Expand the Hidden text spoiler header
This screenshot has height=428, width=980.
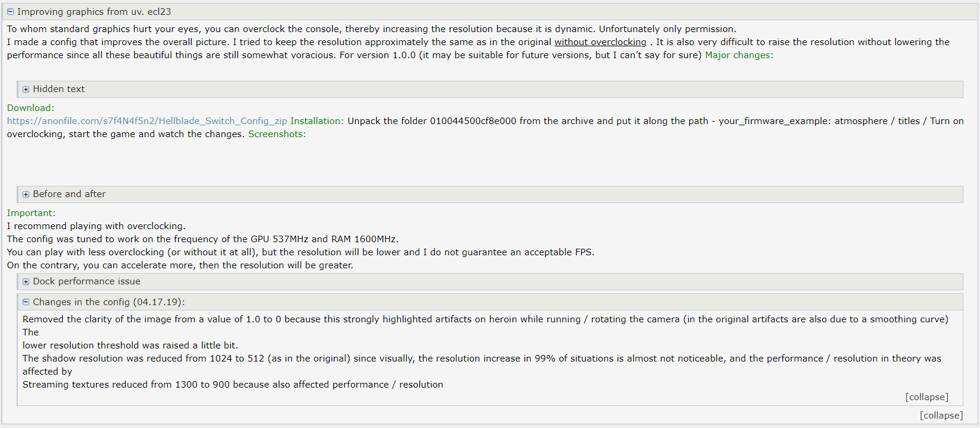(x=490, y=89)
